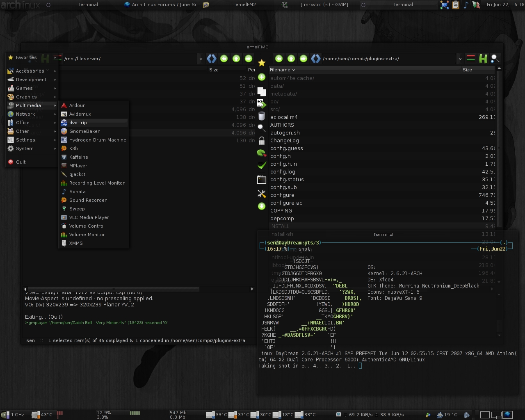Expand the Graphics submenu
This screenshot has width=525, height=420.
[x=26, y=97]
